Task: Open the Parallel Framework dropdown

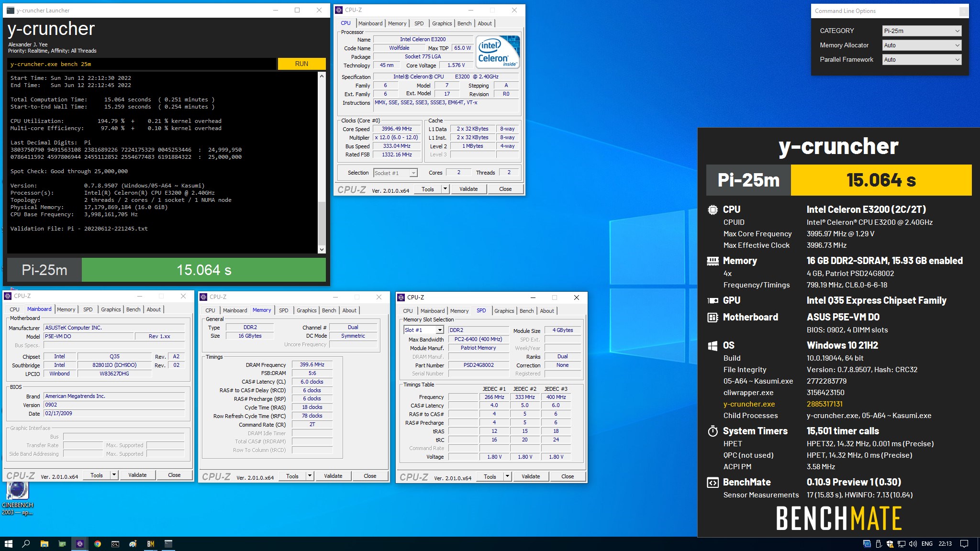Action: tap(922, 59)
